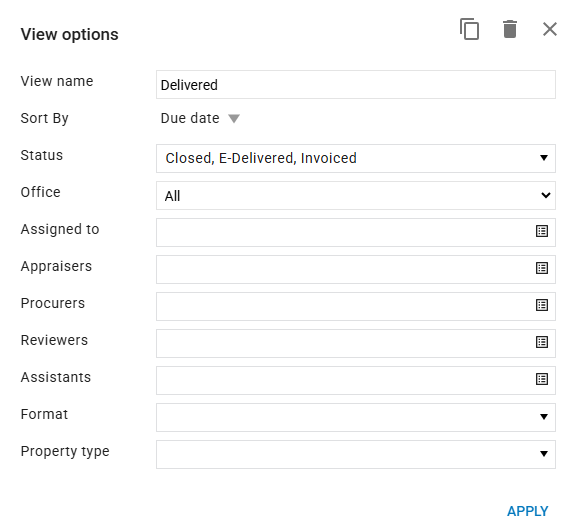This screenshot has width=574, height=527.
Task: Toggle sort direction arrow next to Due date
Action: [x=234, y=119]
